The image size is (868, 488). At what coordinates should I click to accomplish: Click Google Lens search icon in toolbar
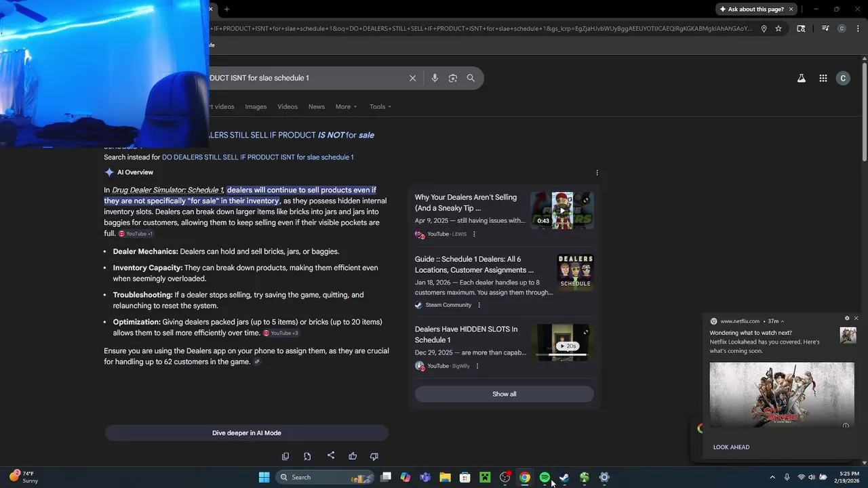point(801,28)
